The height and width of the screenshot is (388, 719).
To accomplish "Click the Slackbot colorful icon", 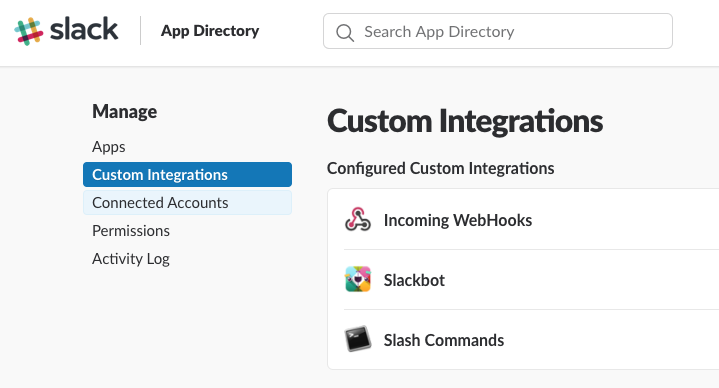I will (358, 279).
